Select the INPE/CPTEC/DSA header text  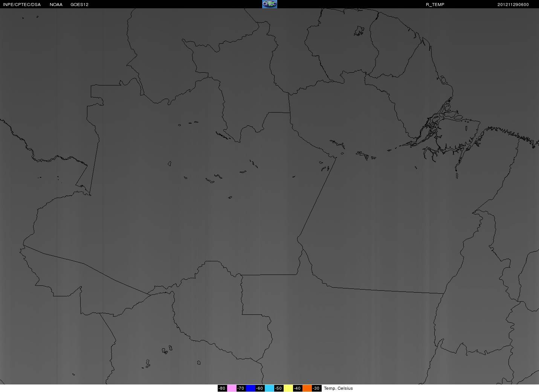click(x=21, y=5)
